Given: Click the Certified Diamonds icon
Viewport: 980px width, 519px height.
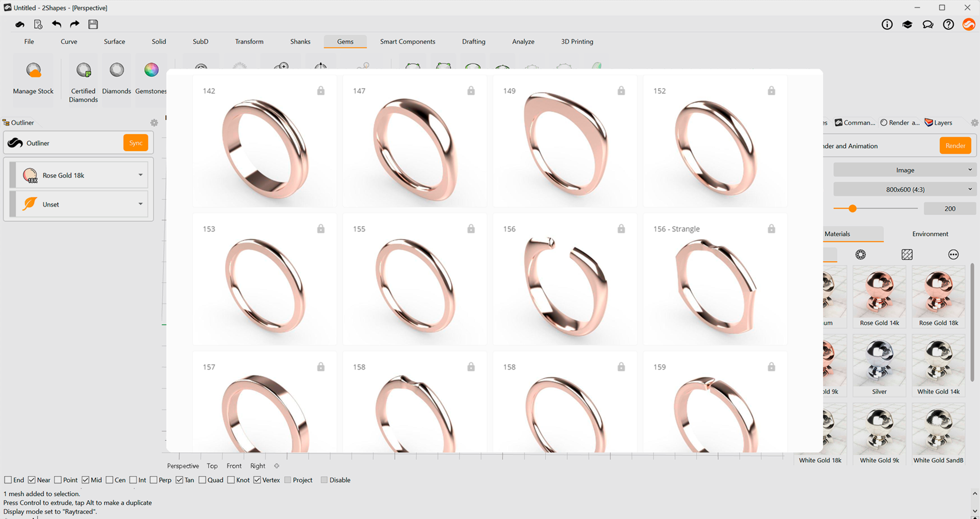Looking at the screenshot, I should (83, 70).
